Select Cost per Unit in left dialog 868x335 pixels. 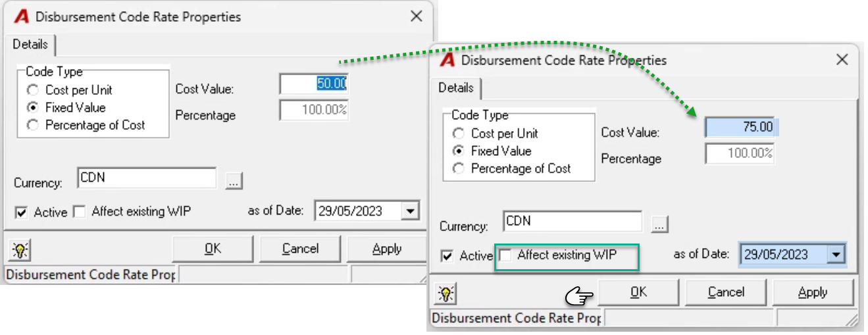coord(32,90)
